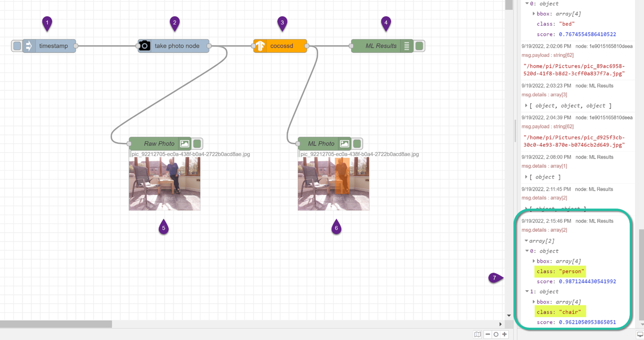Zoom in with the plus icon

[x=505, y=334]
